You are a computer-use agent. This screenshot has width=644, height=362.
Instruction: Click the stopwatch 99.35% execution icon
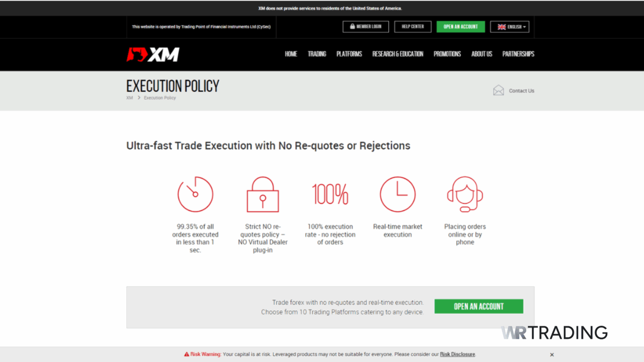[x=195, y=194]
